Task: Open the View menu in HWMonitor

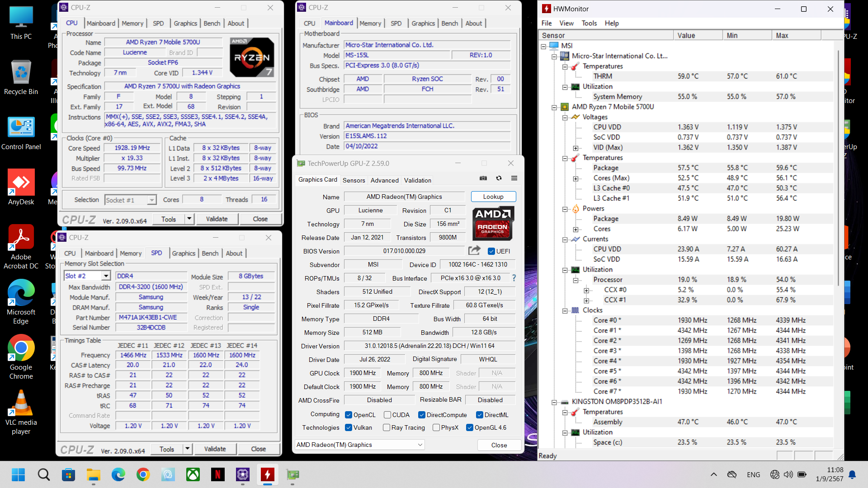Action: 566,23
